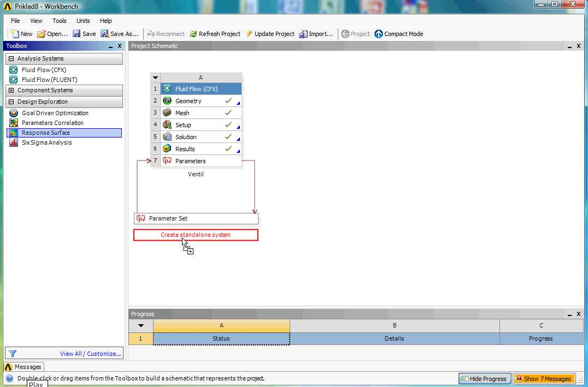
Task: Click the Show 7 Messages button
Action: 544,379
